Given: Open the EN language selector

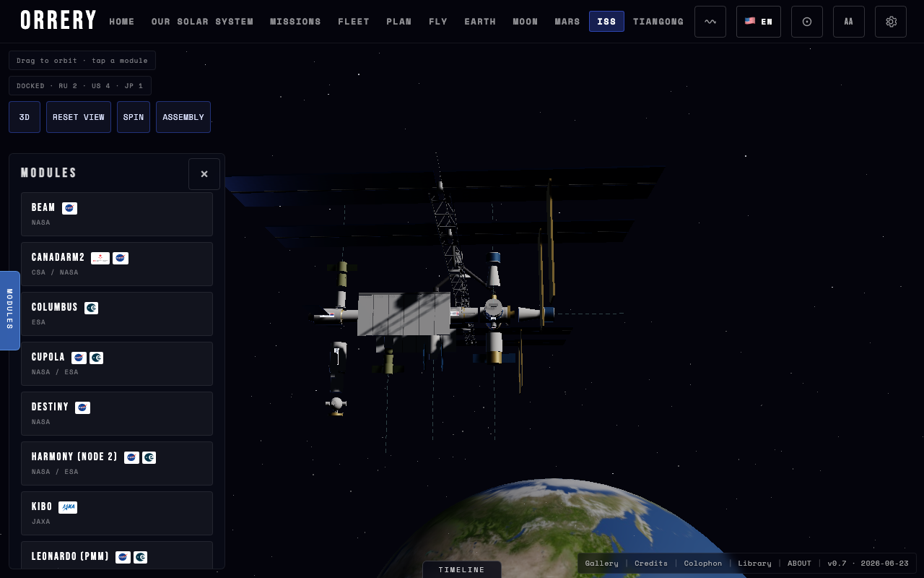Looking at the screenshot, I should pyautogui.click(x=759, y=22).
